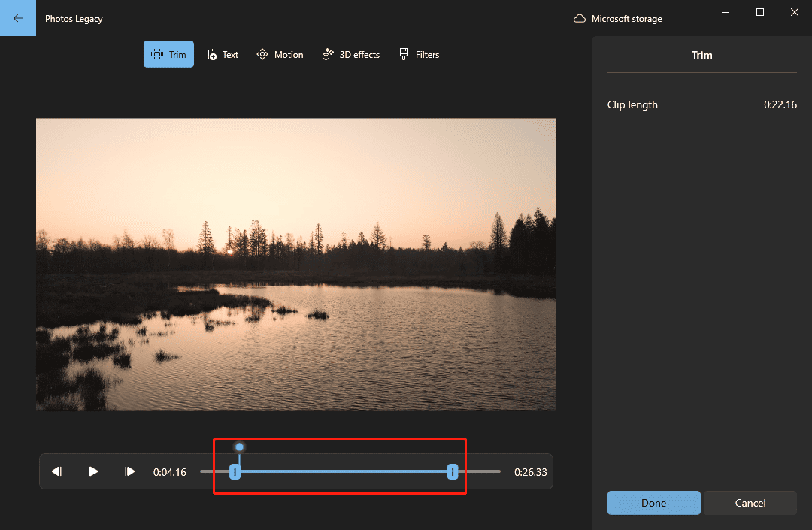Step back one frame
Image resolution: width=812 pixels, height=530 pixels.
click(x=57, y=471)
